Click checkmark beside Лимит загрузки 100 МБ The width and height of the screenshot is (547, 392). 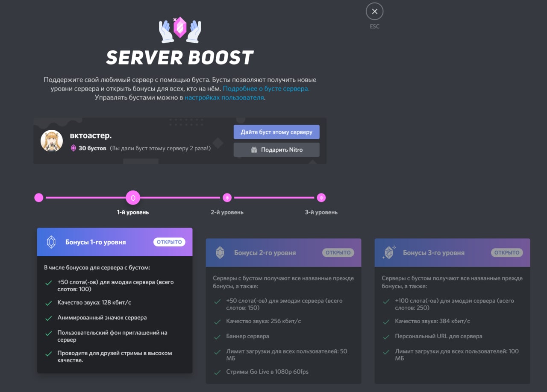pyautogui.click(x=386, y=352)
